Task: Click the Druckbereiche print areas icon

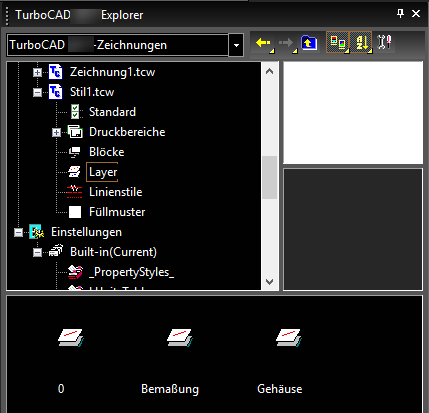Action: [x=75, y=132]
